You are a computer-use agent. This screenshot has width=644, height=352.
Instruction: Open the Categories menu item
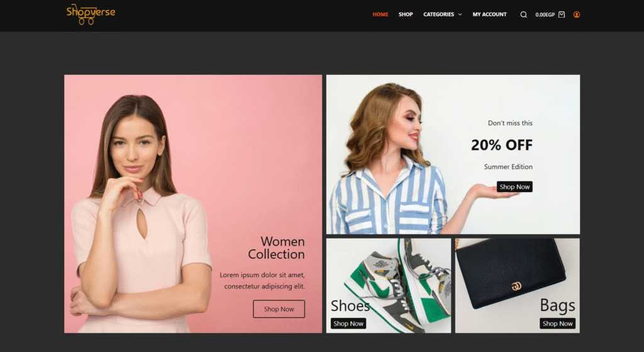pyautogui.click(x=438, y=14)
